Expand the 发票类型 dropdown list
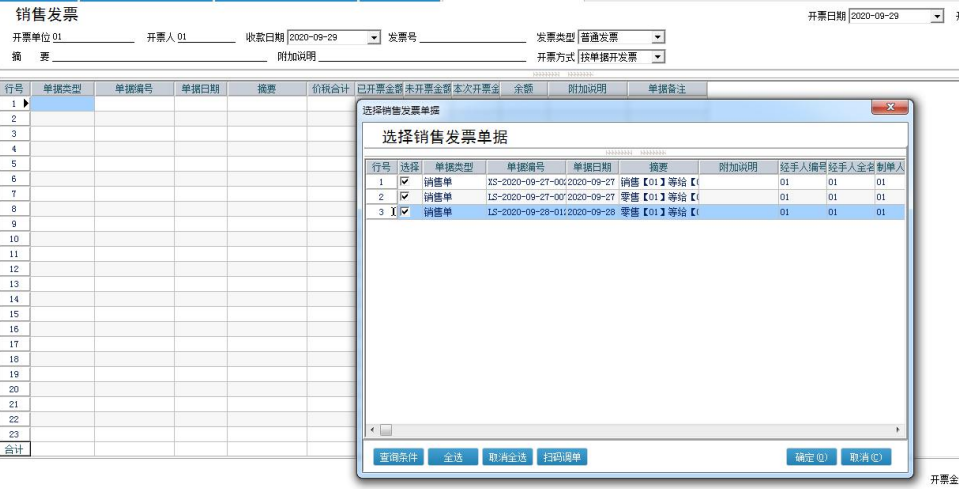959x489 pixels. (657, 38)
